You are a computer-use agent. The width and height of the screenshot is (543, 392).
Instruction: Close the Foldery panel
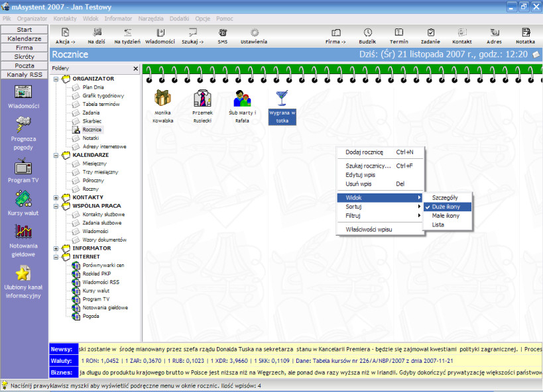(136, 68)
